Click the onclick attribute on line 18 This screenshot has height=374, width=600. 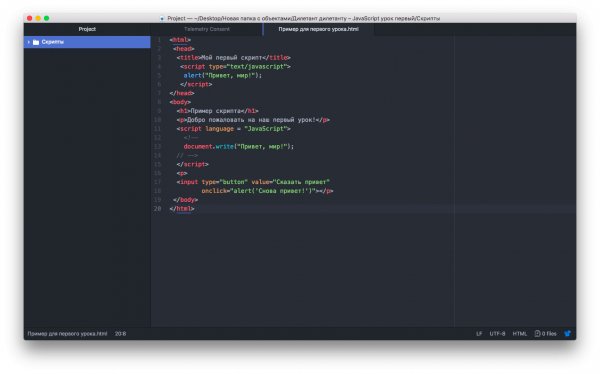(214, 191)
